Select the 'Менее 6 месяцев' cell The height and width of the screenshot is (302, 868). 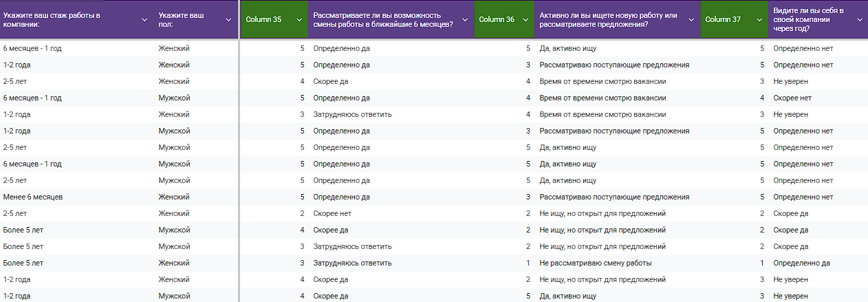(x=33, y=197)
